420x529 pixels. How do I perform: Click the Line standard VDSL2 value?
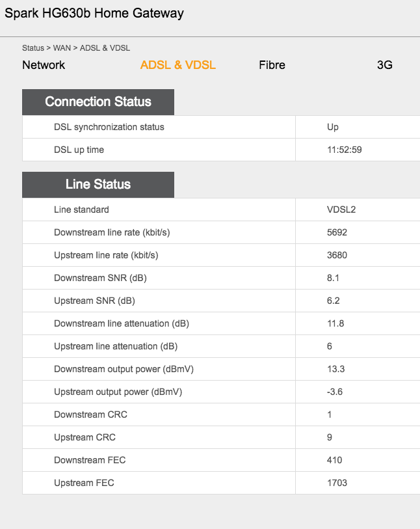tap(341, 210)
